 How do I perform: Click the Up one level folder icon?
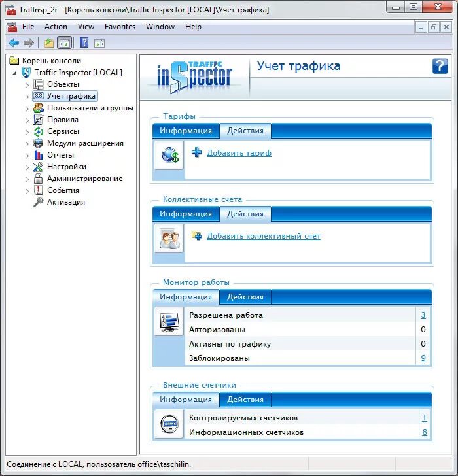click(49, 43)
